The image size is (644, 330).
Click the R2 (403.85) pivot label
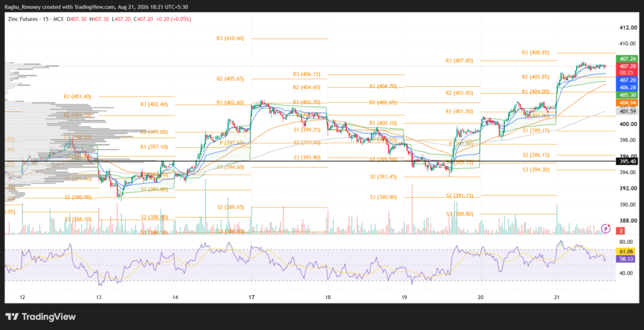459,93
